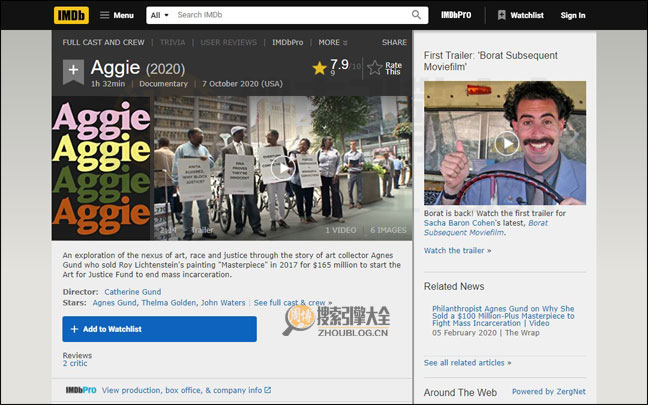648x405 pixels.
Task: Add Aggie with the plus ribbon icon
Action: click(73, 71)
